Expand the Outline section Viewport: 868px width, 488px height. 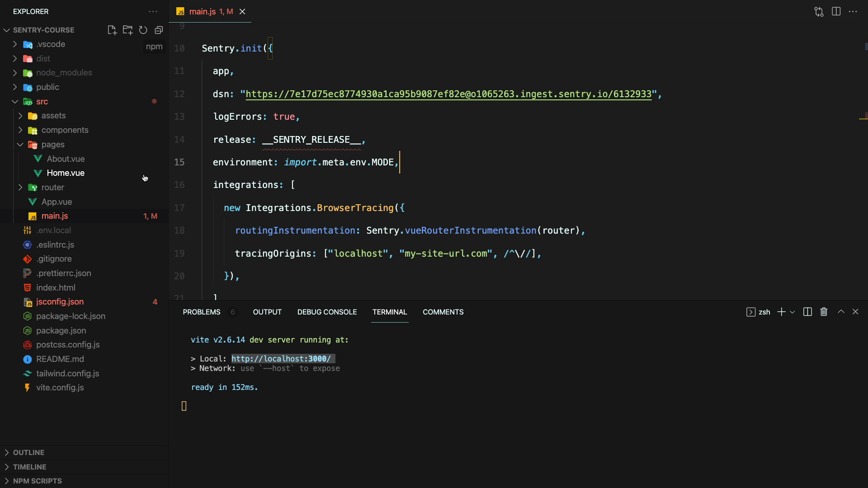coord(84,452)
